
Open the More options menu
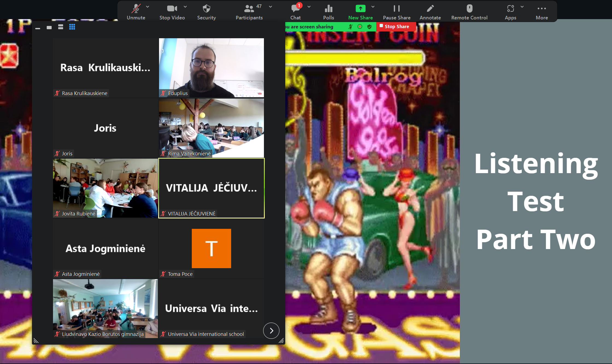[542, 9]
